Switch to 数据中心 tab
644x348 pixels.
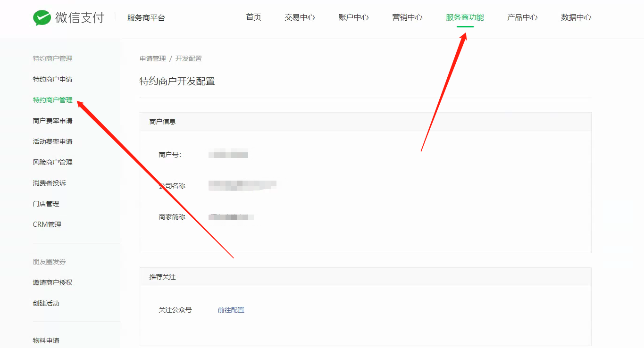[576, 17]
